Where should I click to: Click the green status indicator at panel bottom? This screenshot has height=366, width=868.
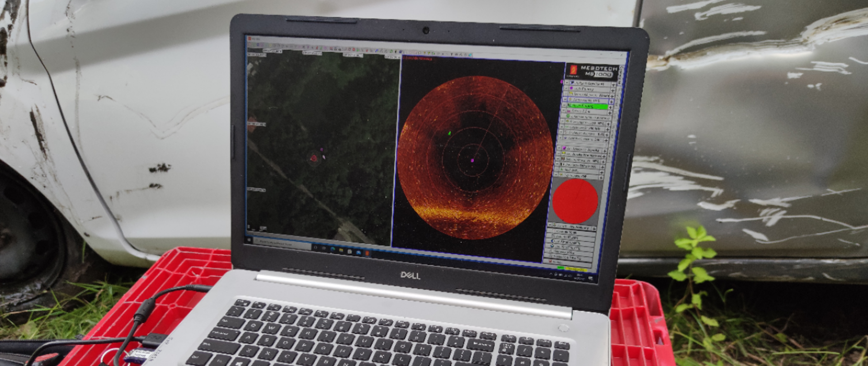pos(561,267)
